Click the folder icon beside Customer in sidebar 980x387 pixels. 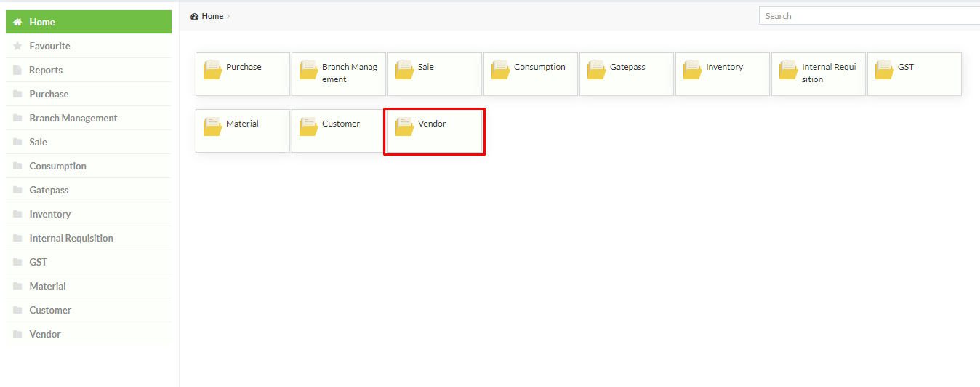point(17,311)
